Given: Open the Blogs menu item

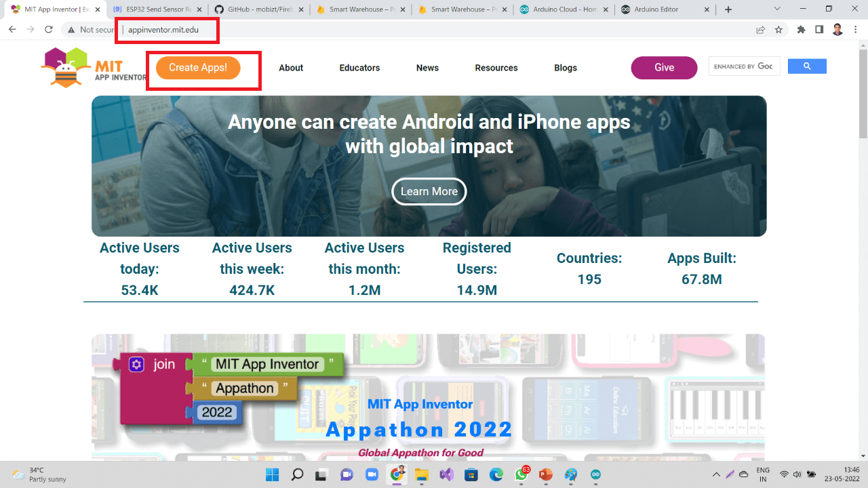Looking at the screenshot, I should pos(566,68).
